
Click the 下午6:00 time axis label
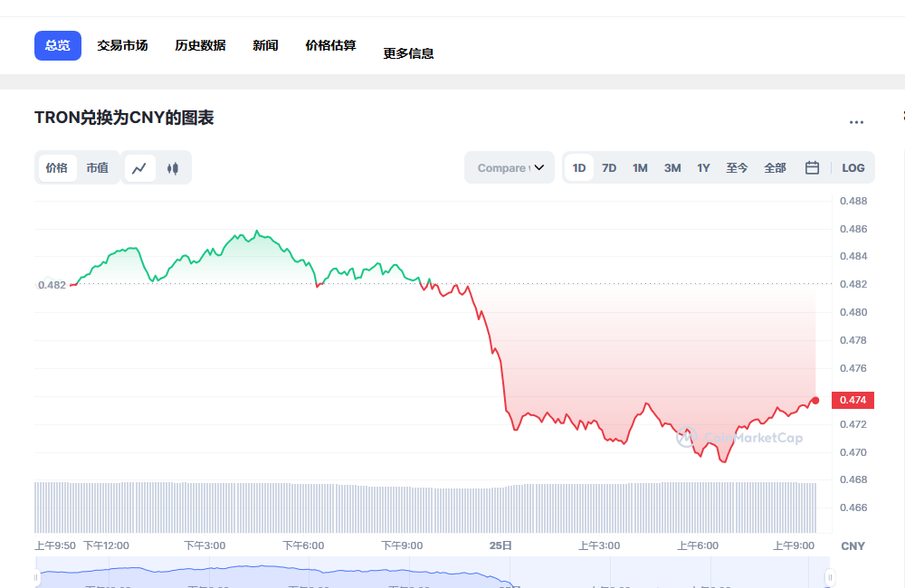pos(303,545)
